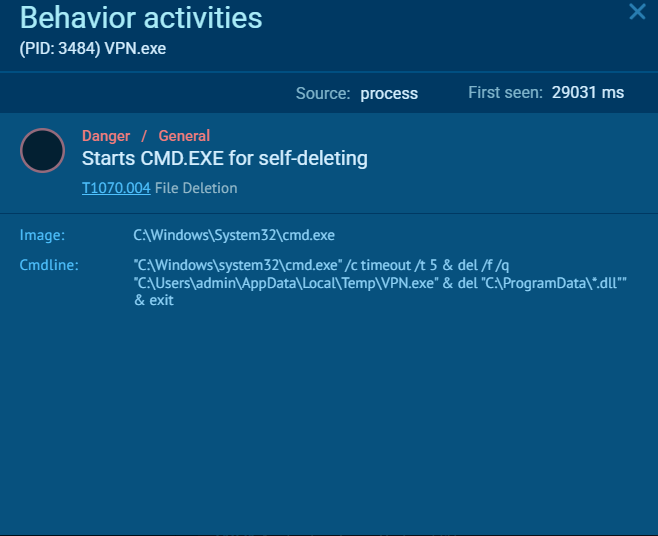Close the Behavior activities panel

click(x=637, y=12)
